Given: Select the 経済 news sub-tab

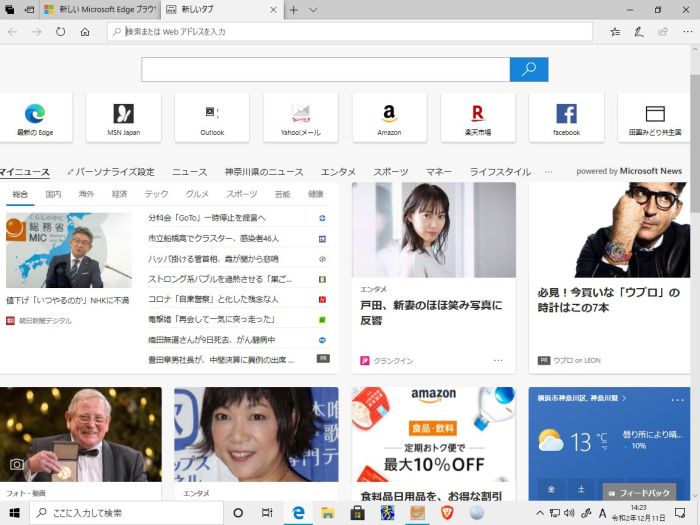Looking at the screenshot, I should pos(120,194).
